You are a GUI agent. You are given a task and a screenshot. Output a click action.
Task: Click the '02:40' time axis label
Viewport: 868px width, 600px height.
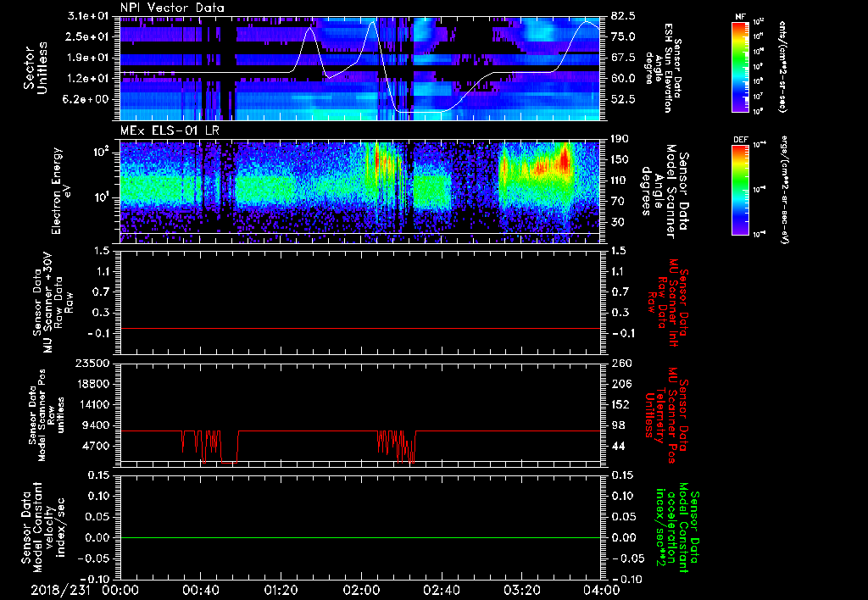click(x=441, y=590)
